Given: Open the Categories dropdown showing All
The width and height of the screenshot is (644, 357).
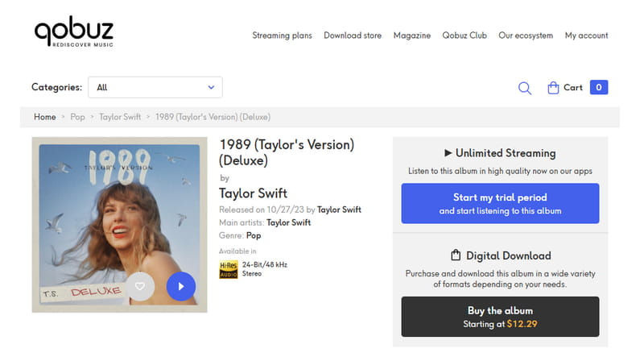Looking at the screenshot, I should pyautogui.click(x=155, y=87).
